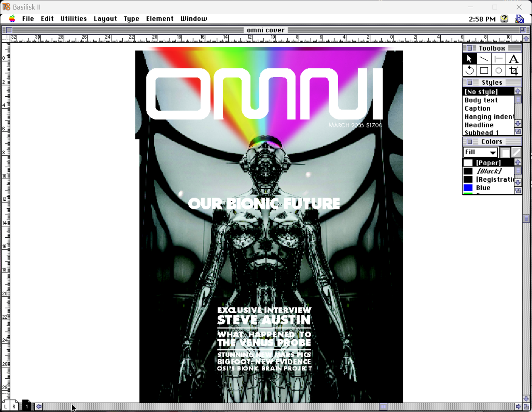The height and width of the screenshot is (412, 532).
Task: Select the Ellipse tool
Action: pos(499,70)
